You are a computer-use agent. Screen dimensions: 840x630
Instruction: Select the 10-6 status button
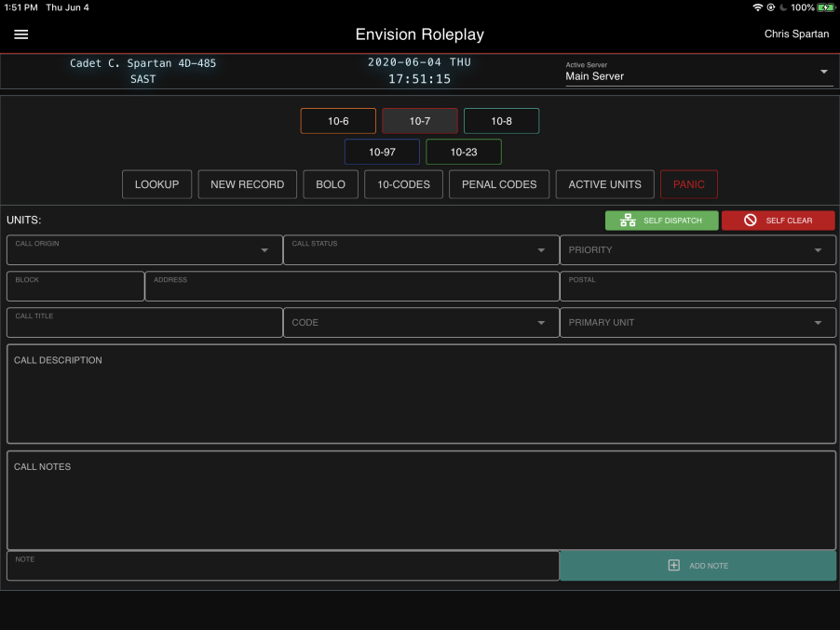pyautogui.click(x=337, y=120)
